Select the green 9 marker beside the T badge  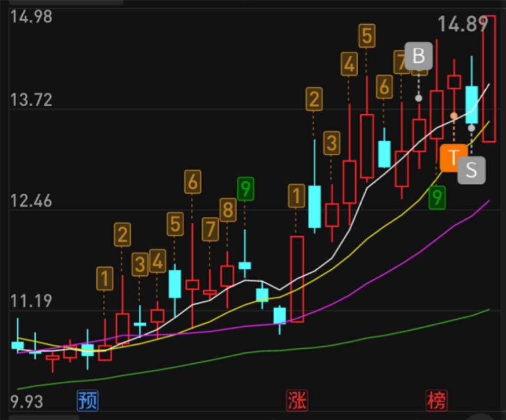click(x=437, y=198)
